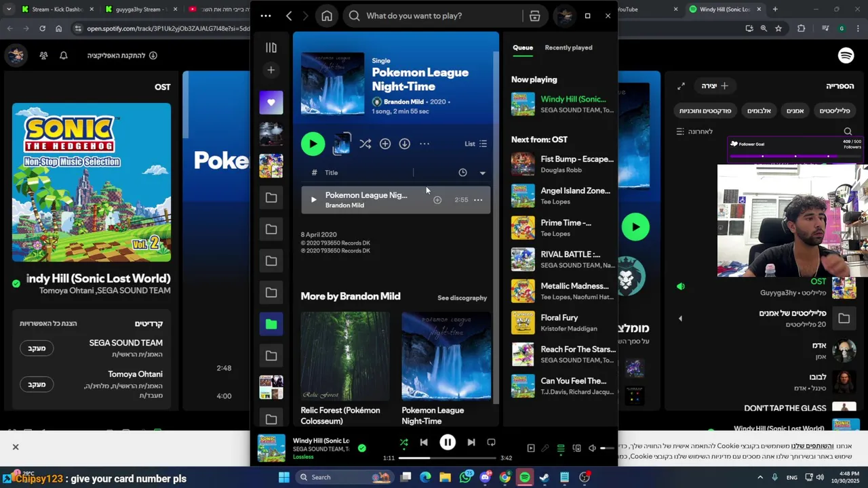The height and width of the screenshot is (488, 868).
Task: Select queue item Metallic Madness...
Action: 563,291
